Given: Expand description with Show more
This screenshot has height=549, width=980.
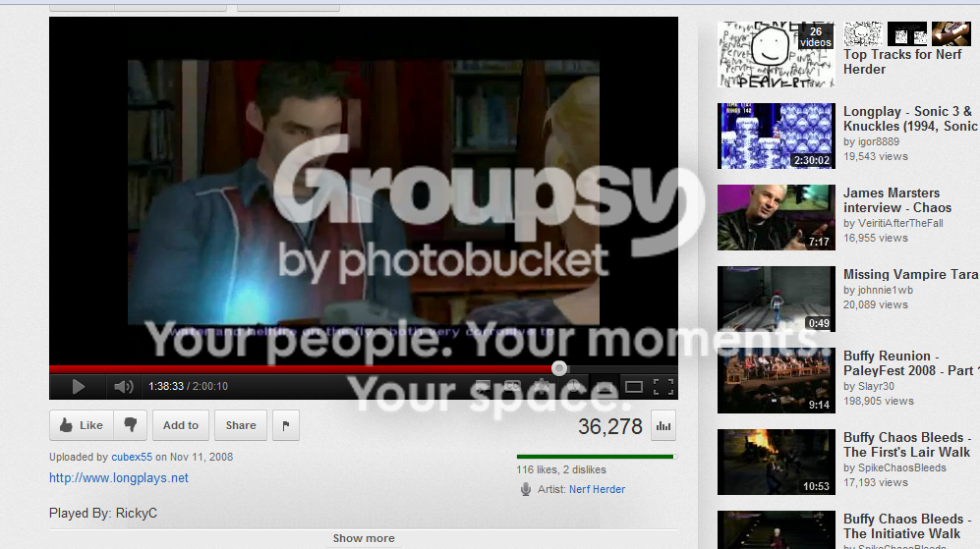Looking at the screenshot, I should click(364, 538).
